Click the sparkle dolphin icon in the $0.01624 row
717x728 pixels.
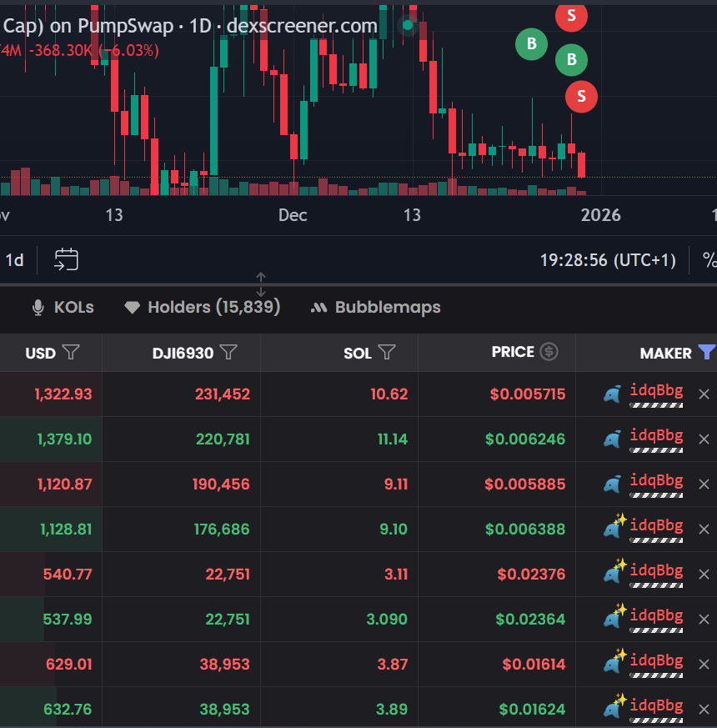[x=615, y=706]
